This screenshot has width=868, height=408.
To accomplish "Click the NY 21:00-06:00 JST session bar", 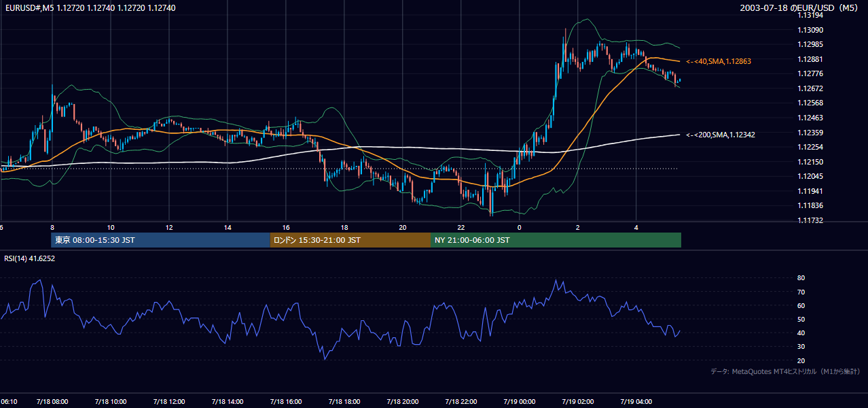I will coord(556,240).
